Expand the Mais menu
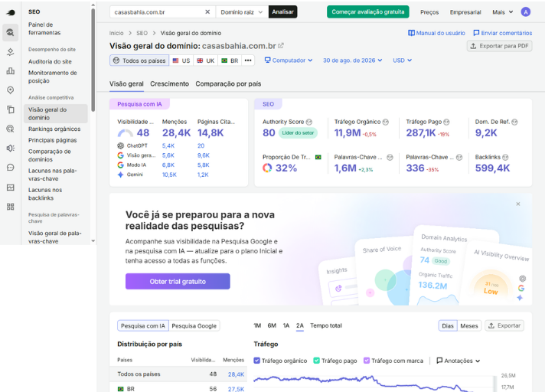 click(502, 11)
